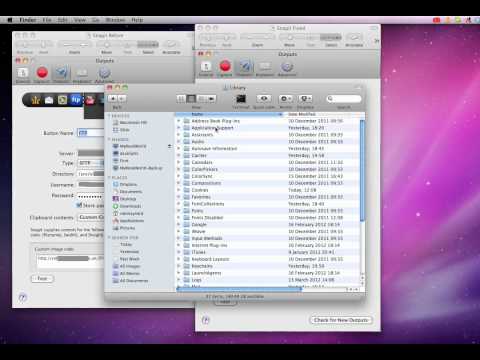Expand the Application Support folder
Screen dimensions: 480x360
(x=179, y=128)
